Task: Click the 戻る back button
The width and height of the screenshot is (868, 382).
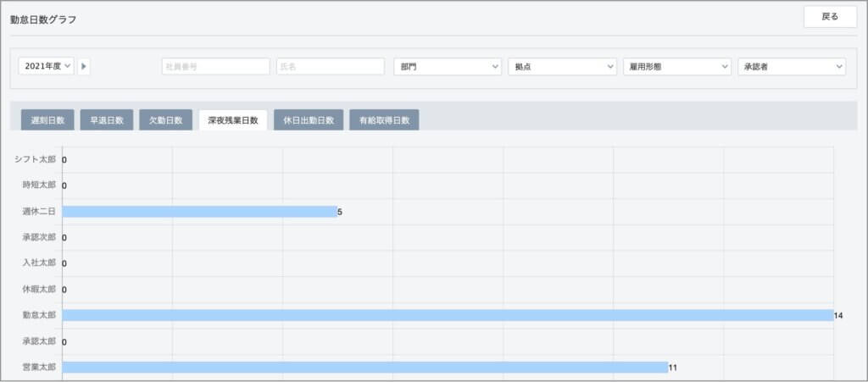Action: tap(830, 17)
